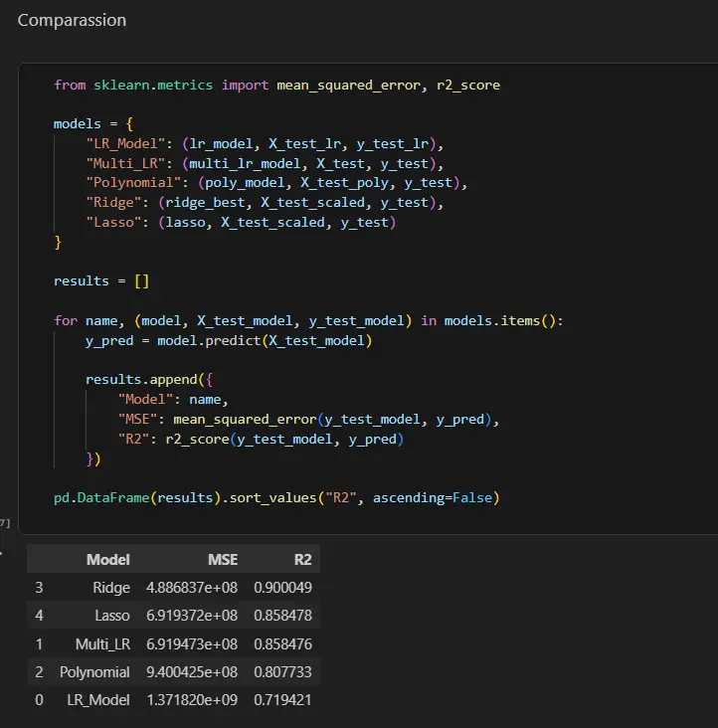Click the cell execution count indicator
Viewport: 718px width, 728px height.
pos(5,523)
